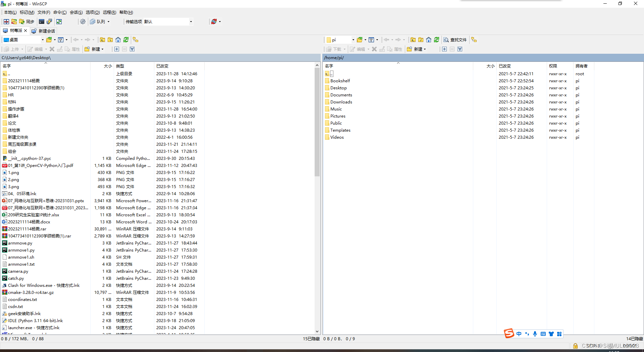Viewport: 644px width, 352px height.
Task: Click the 查找文件 find files button
Action: (455, 40)
